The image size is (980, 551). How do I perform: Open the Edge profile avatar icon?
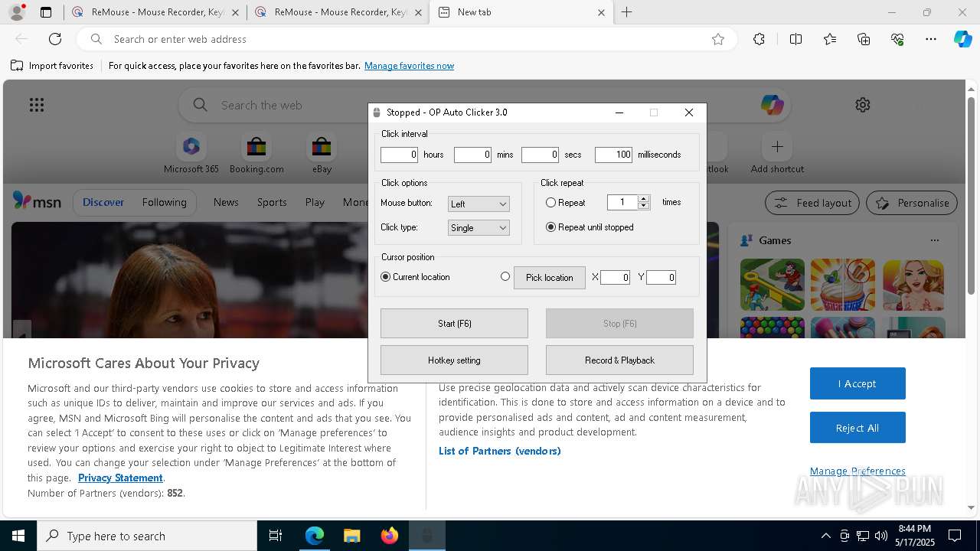(17, 12)
